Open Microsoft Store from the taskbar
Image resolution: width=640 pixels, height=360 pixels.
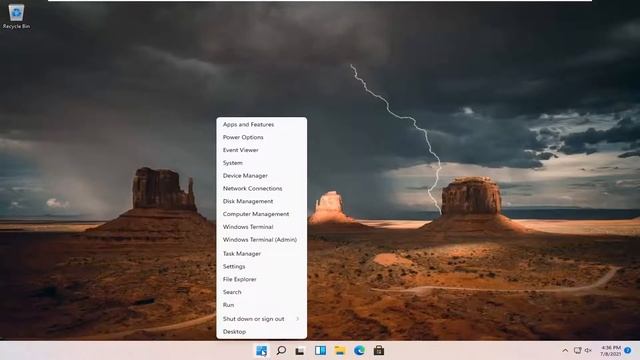tap(379, 351)
